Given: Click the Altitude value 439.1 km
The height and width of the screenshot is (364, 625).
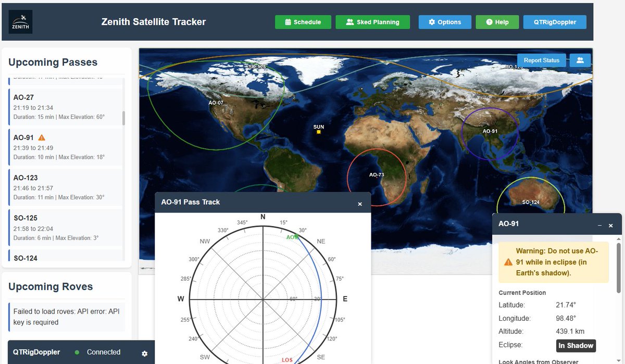Looking at the screenshot, I should (570, 331).
